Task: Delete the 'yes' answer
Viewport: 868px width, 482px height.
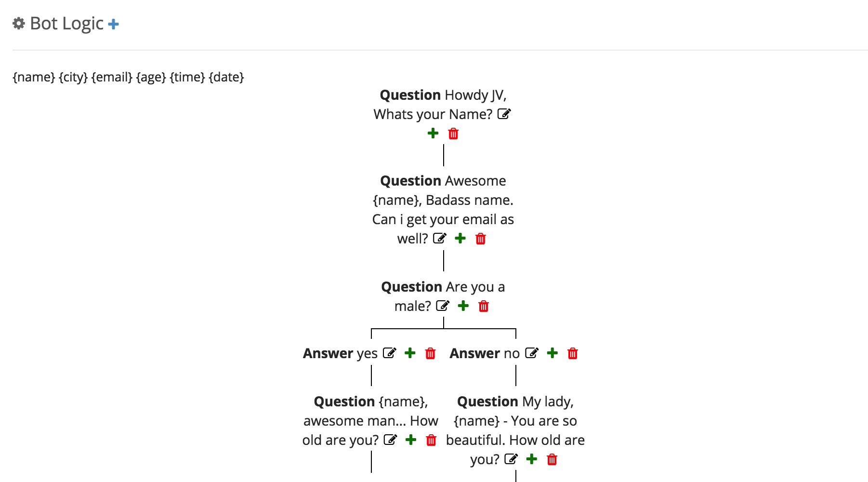Action: [431, 353]
